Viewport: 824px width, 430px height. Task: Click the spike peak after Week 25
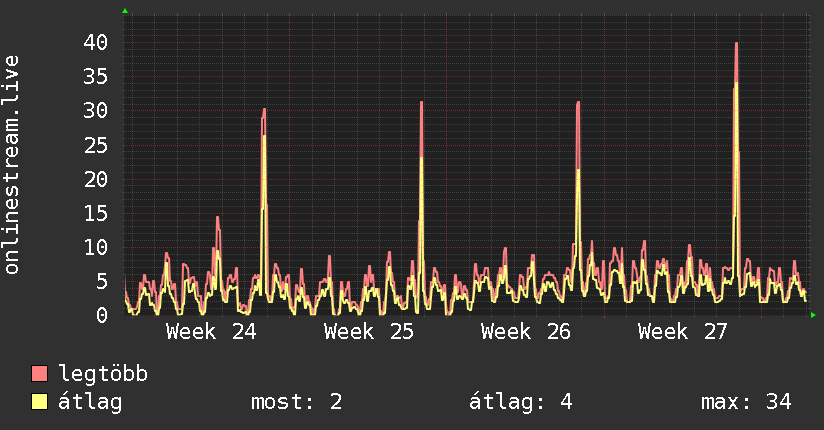[x=421, y=104]
